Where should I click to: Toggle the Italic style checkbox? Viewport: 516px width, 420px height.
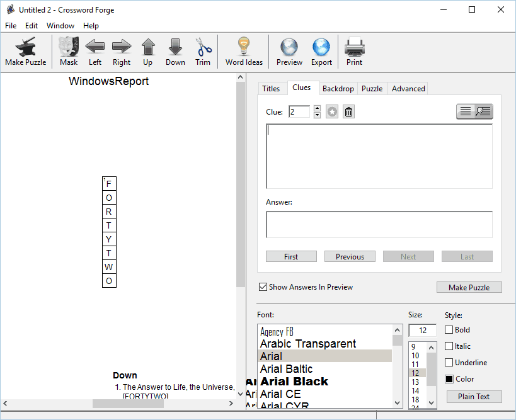pos(449,346)
